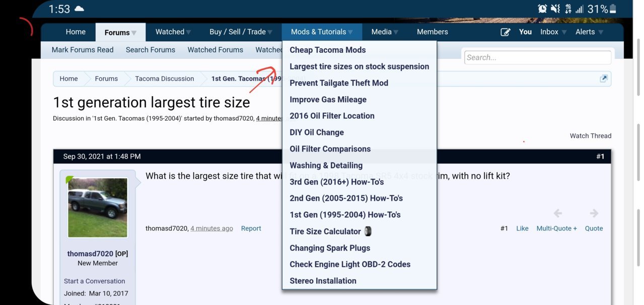Expand the Forums tab dropdown arrow

pos(134,33)
